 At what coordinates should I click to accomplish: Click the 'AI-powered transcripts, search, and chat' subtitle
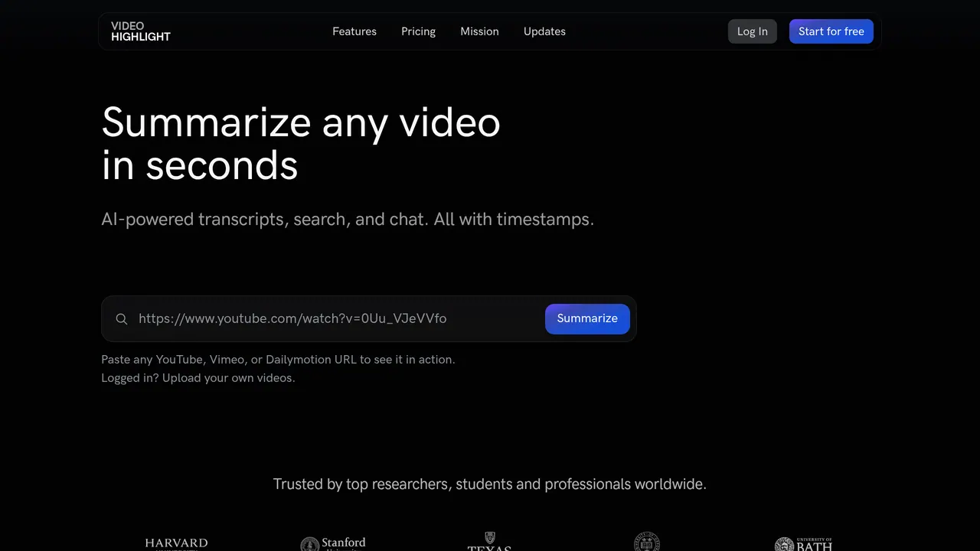[348, 220]
